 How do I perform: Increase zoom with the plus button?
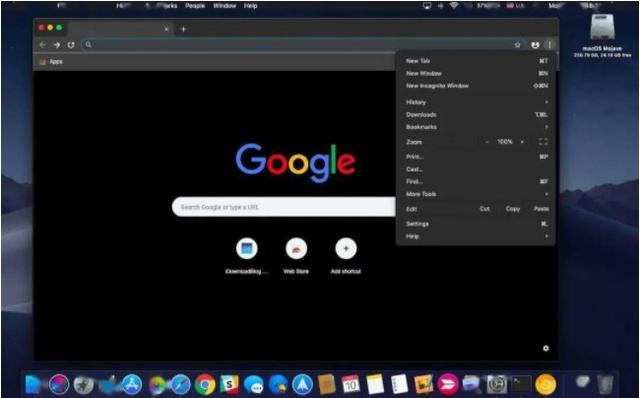[x=522, y=142]
